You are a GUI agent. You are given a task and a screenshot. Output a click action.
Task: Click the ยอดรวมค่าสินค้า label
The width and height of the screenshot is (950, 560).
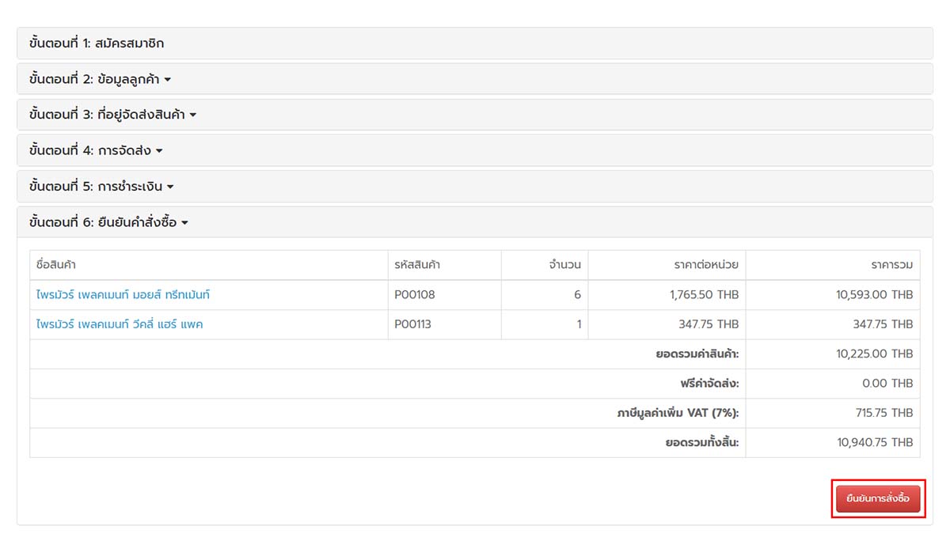[x=697, y=354]
